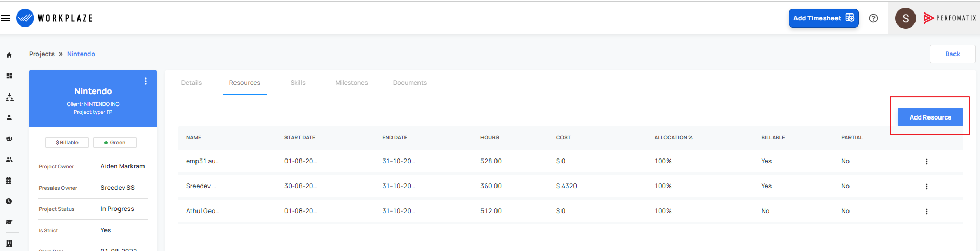Open the two-people team sidebar icon
The width and height of the screenshot is (980, 251).
point(9,160)
